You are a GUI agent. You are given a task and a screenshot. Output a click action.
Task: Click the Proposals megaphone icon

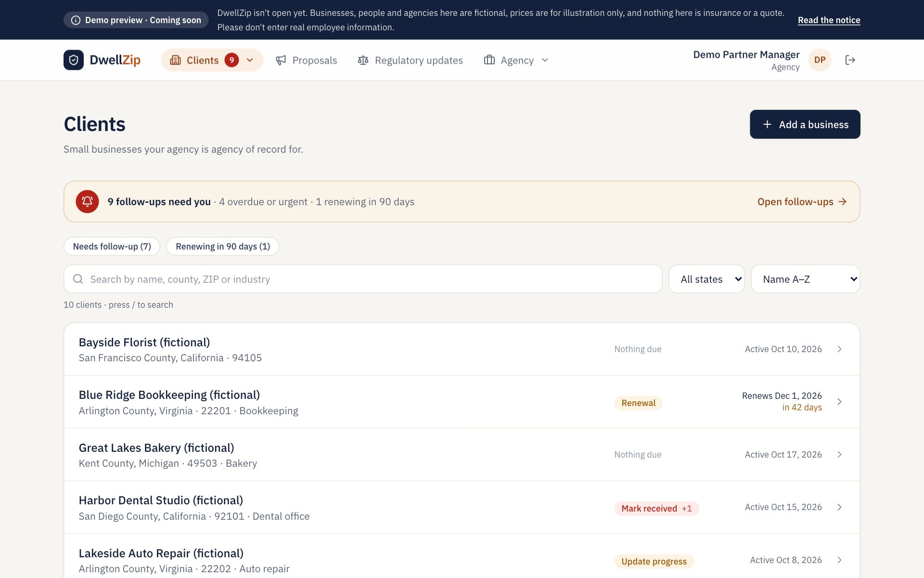(x=281, y=60)
